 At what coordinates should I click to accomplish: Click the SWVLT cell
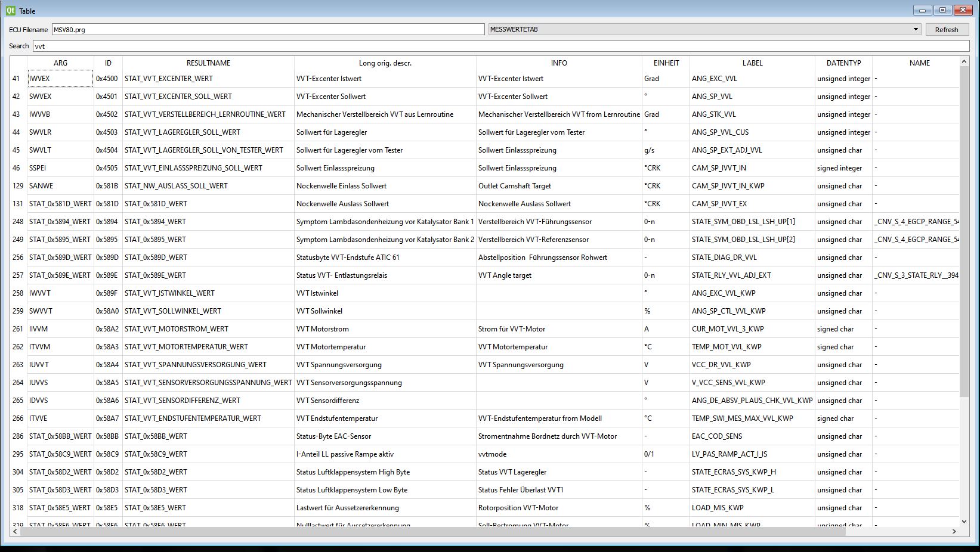[x=60, y=150]
